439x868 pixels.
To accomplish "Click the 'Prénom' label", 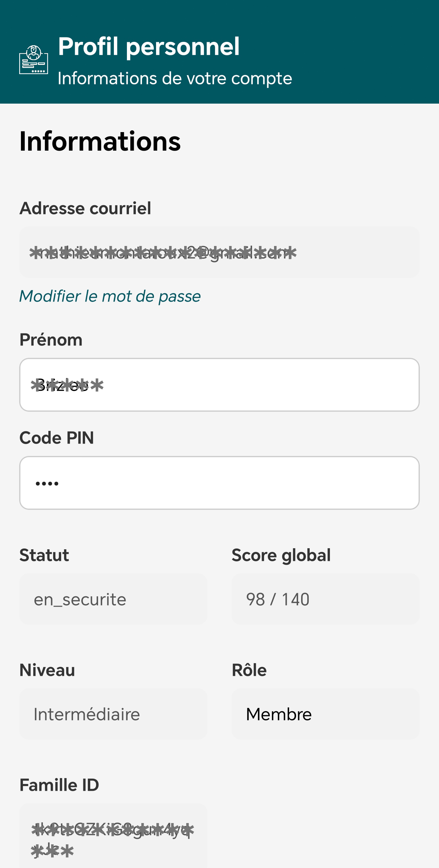I will point(51,340).
